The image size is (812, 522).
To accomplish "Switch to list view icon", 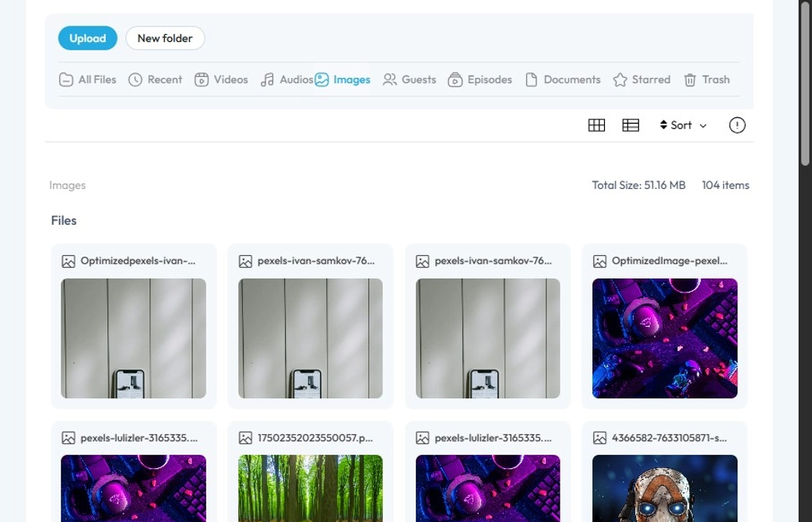I will [x=631, y=125].
